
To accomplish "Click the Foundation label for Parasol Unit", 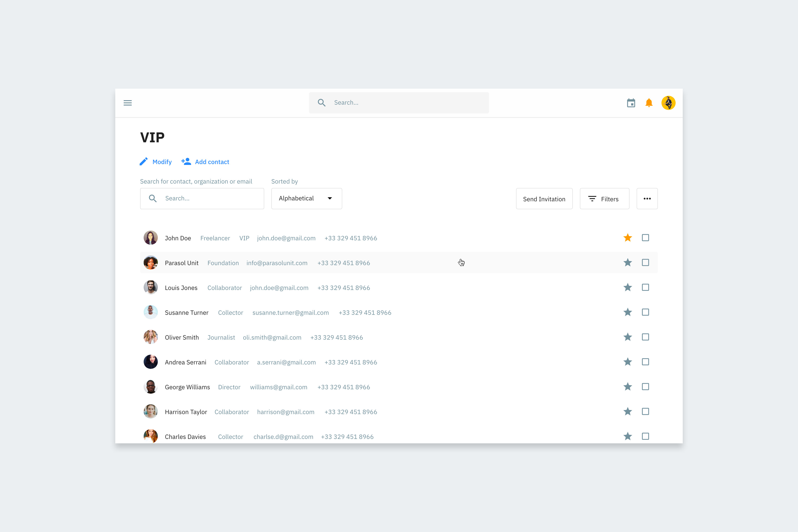I will (223, 263).
